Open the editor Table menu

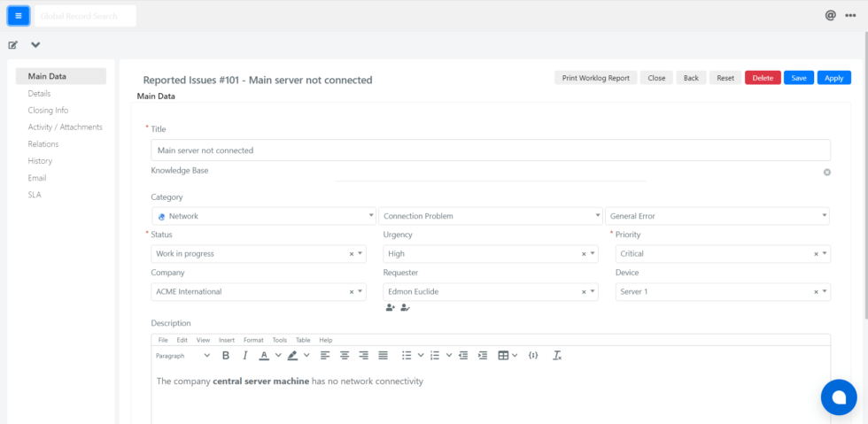(x=303, y=340)
